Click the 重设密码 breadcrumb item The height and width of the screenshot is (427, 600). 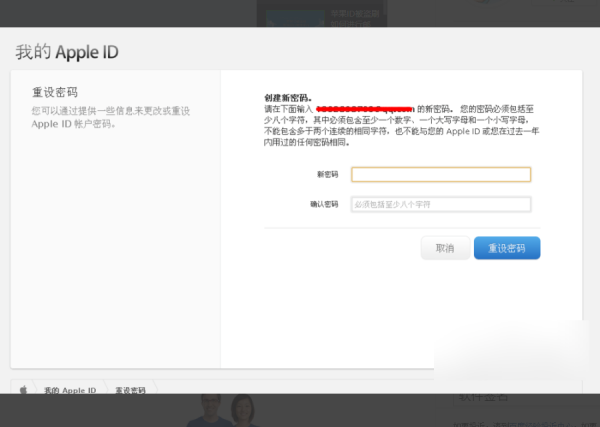coord(130,390)
